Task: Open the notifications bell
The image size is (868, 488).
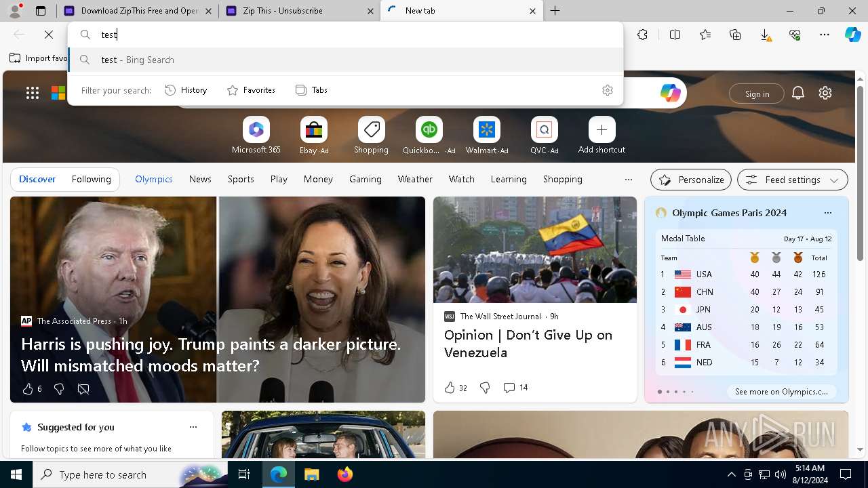Action: pyautogui.click(x=798, y=93)
